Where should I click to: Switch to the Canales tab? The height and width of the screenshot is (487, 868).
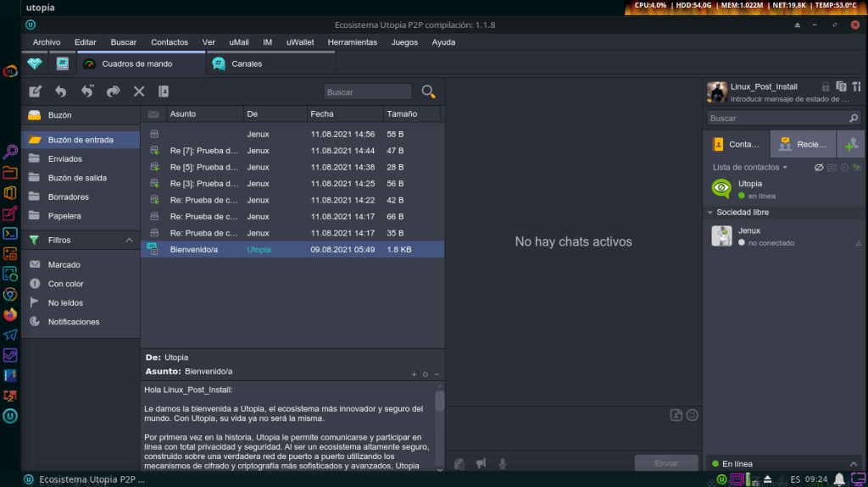coord(247,64)
